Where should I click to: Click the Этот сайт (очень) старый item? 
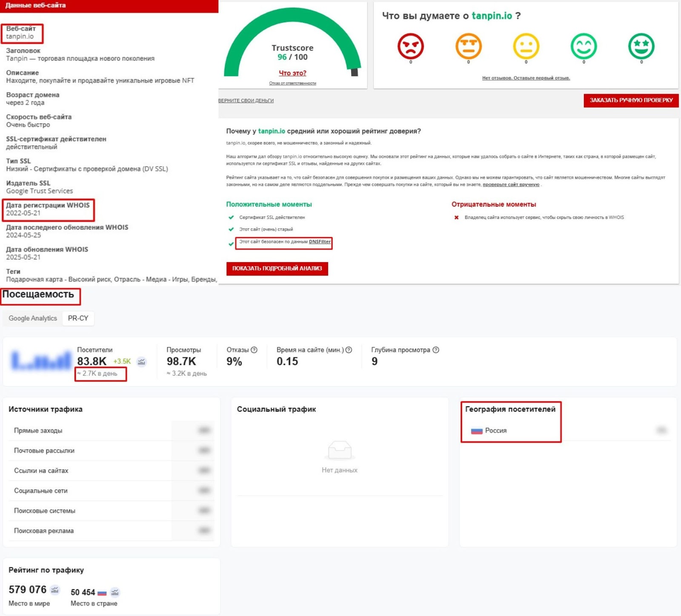266,229
